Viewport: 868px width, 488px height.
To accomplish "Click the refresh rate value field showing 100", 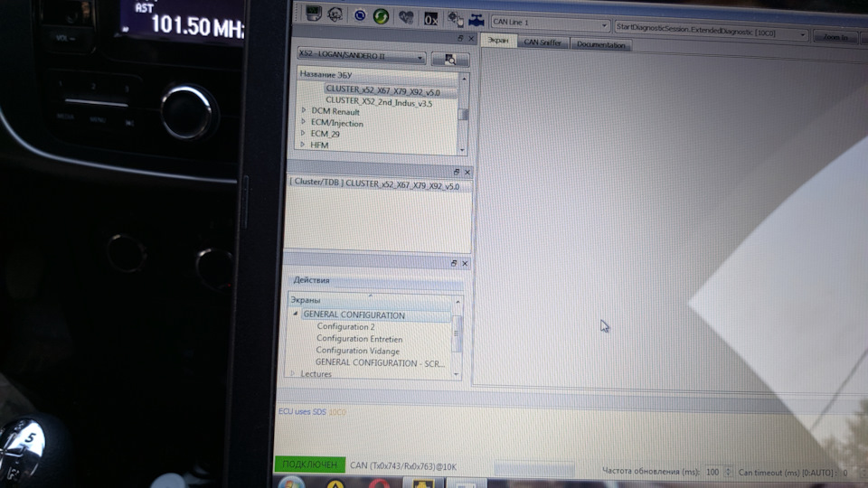I will pos(713,472).
